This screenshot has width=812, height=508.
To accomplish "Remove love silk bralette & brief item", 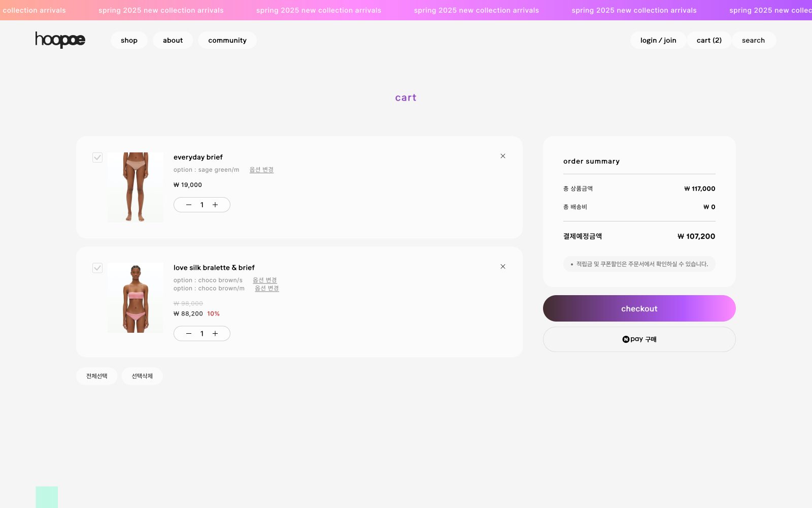I will [502, 267].
